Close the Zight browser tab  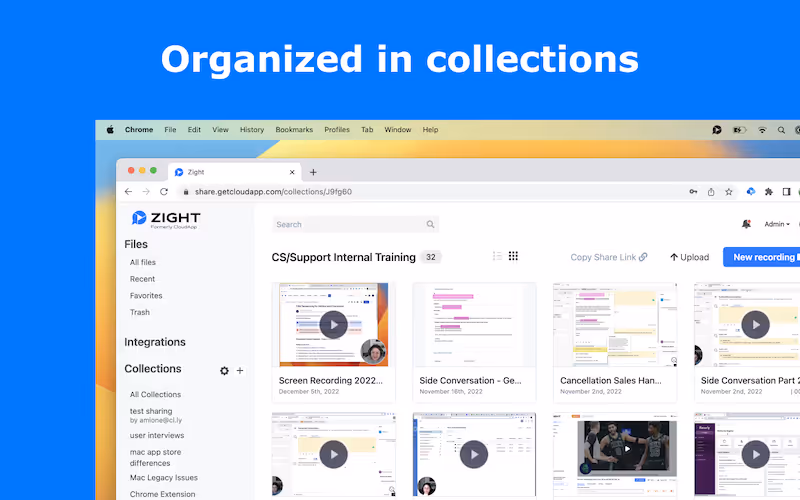tap(292, 172)
